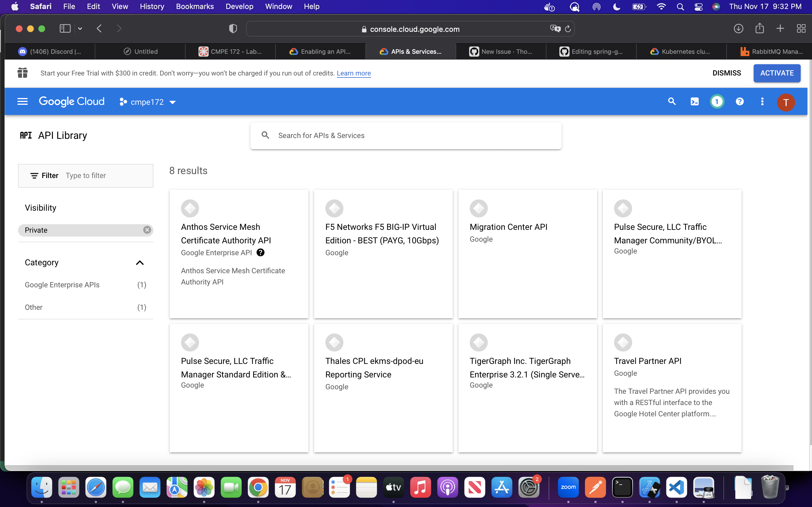Follow the Learn more link

(354, 73)
